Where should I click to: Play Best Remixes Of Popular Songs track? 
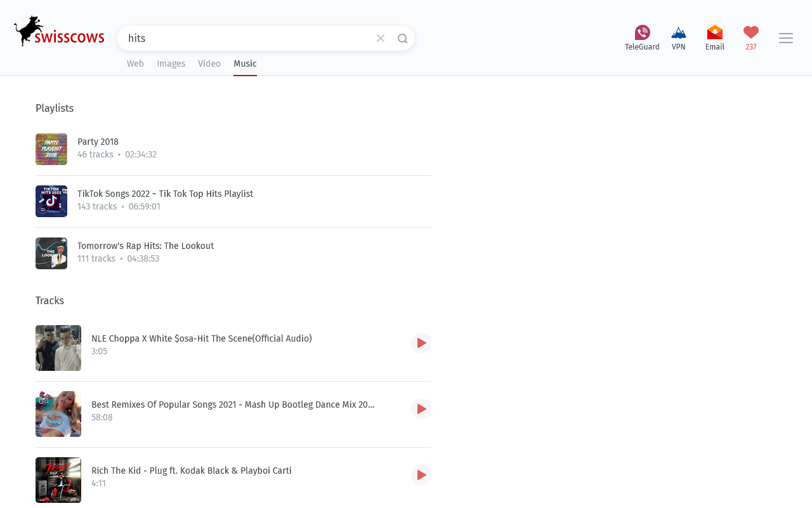(x=421, y=409)
